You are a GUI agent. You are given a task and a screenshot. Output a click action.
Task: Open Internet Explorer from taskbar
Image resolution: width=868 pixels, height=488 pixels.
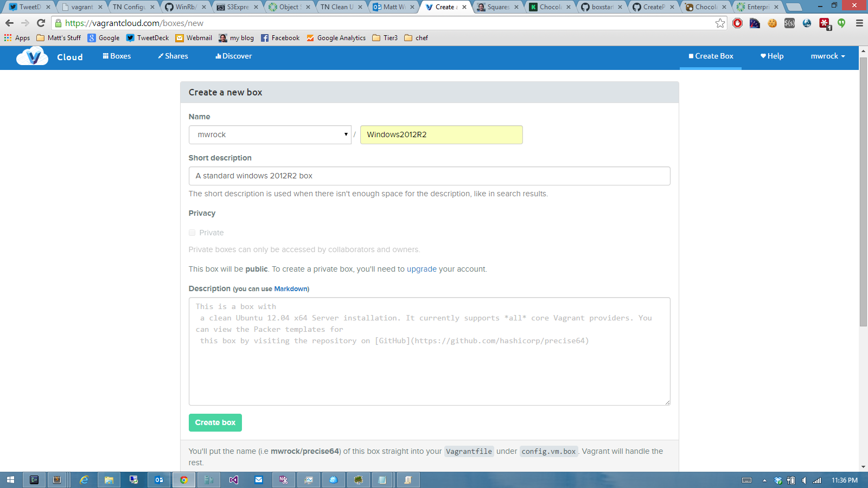coord(84,480)
